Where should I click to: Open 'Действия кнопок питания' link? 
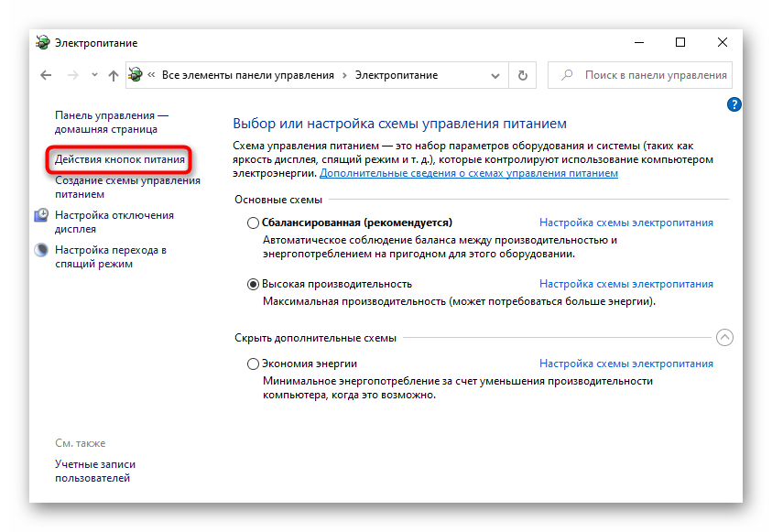[120, 159]
